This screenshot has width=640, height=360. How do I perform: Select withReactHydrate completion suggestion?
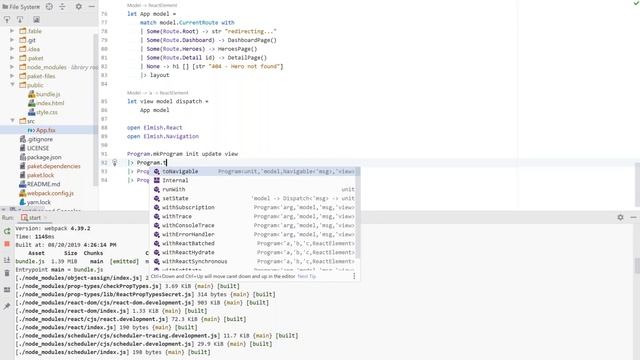[x=253, y=252]
